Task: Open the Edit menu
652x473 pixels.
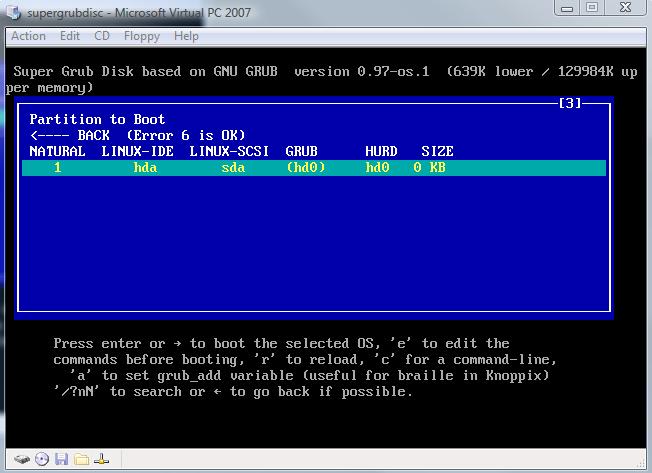Action: tap(69, 36)
